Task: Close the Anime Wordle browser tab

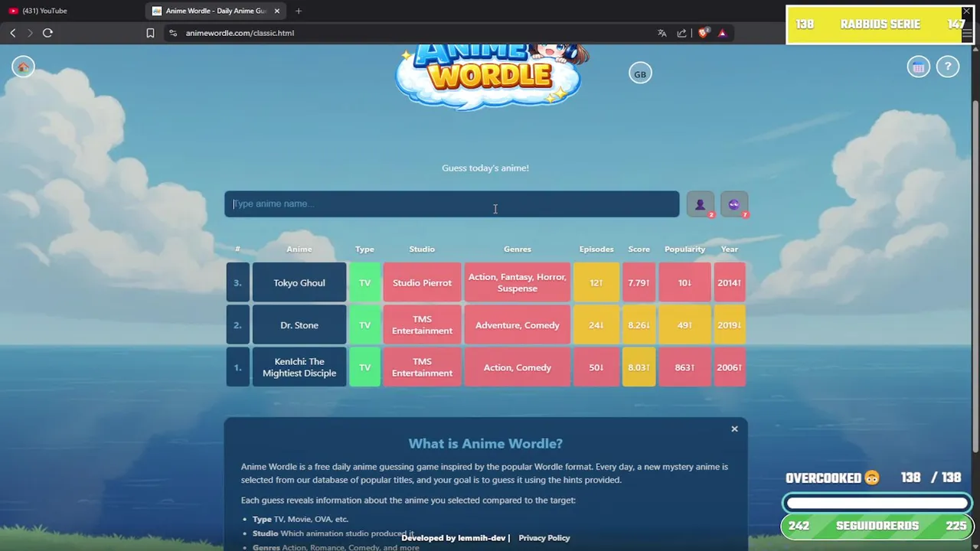Action: pos(277,11)
